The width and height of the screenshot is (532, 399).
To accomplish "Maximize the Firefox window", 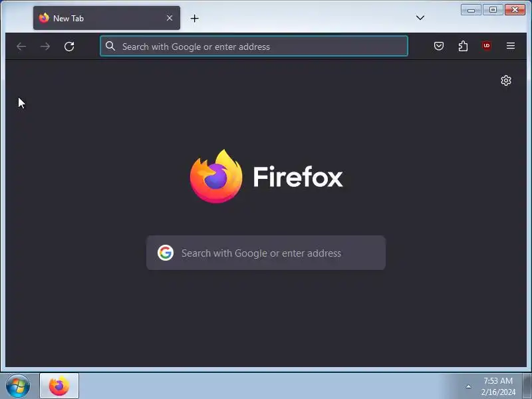I will coord(493,10).
